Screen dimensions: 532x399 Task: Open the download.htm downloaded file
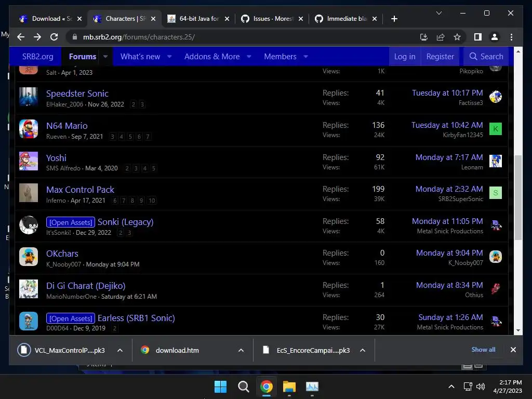pyautogui.click(x=177, y=351)
